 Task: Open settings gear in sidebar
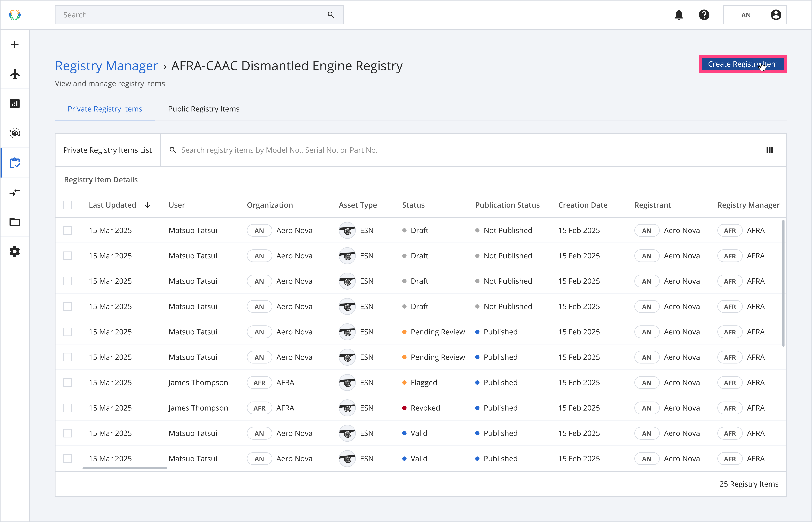pos(15,251)
